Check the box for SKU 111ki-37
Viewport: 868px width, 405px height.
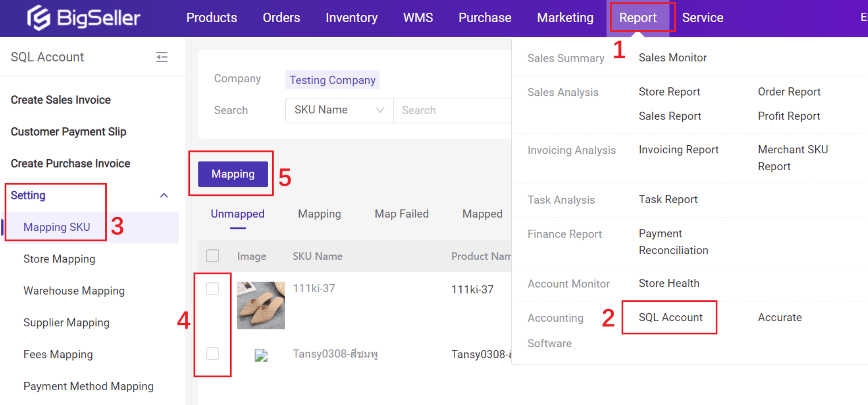point(212,289)
